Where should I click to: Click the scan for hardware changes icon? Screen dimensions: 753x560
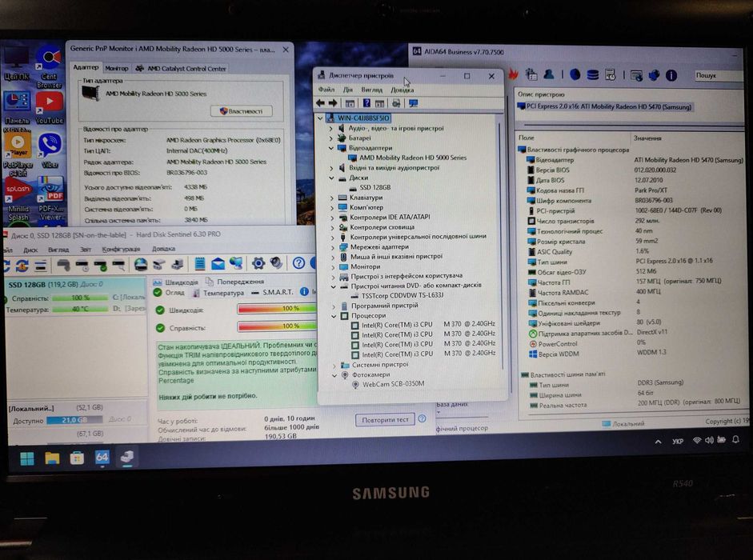coord(396,102)
